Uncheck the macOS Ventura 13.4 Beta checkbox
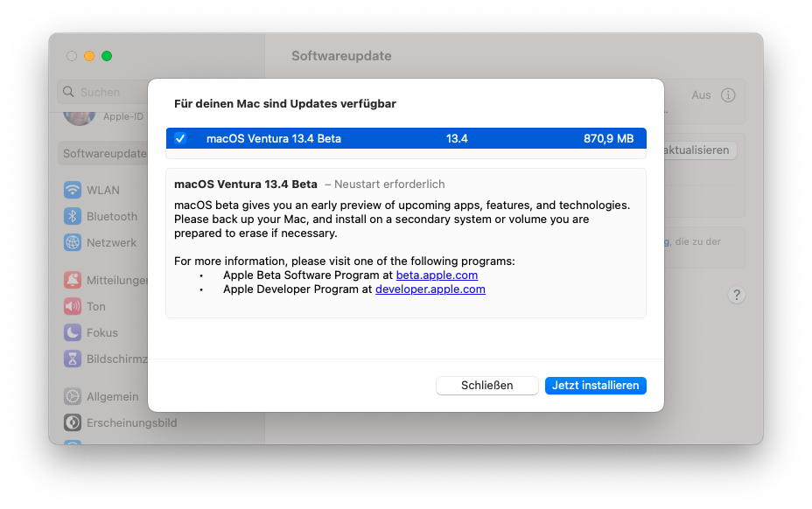 pos(180,138)
